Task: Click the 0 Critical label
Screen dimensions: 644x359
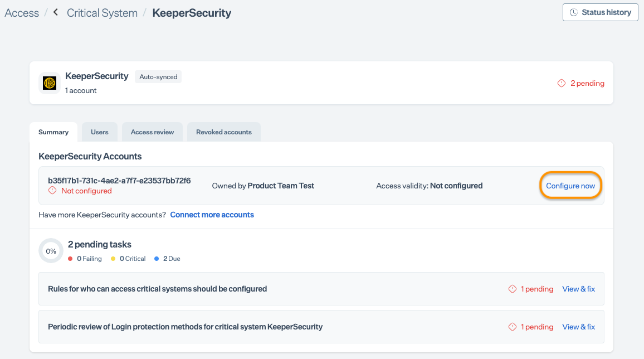Action: coord(132,258)
